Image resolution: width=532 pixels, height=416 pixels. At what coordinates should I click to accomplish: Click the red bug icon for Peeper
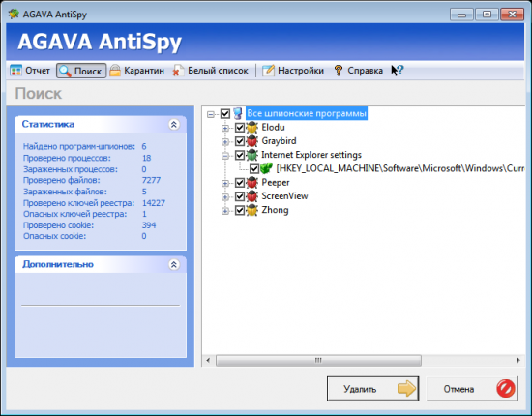252,182
